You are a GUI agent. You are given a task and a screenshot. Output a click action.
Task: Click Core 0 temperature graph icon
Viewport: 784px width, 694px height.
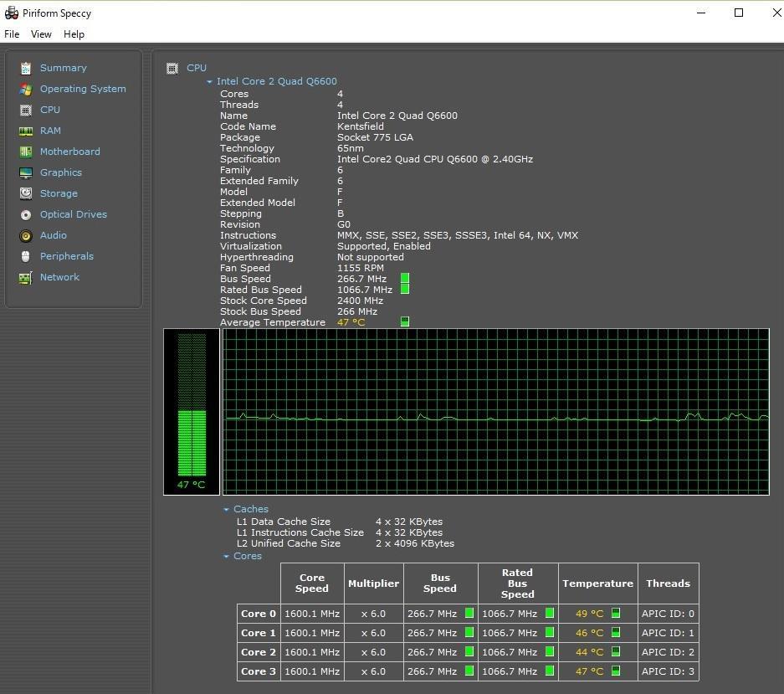click(616, 613)
